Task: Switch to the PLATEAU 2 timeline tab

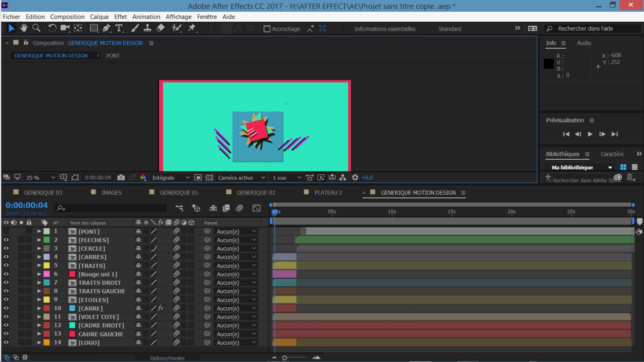Action: click(x=328, y=193)
